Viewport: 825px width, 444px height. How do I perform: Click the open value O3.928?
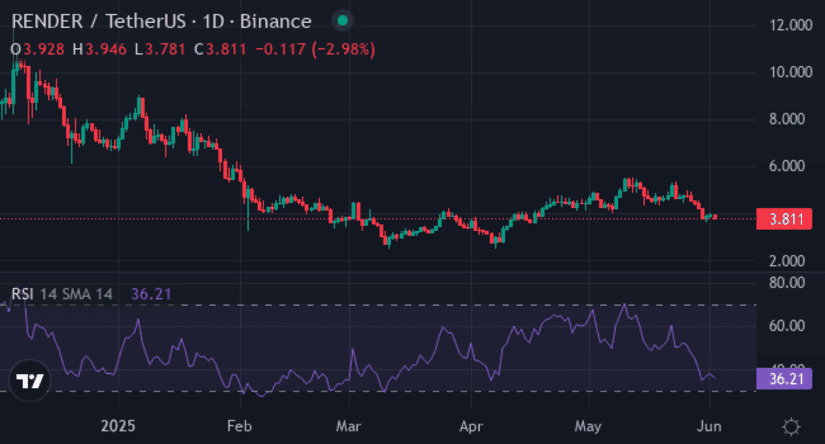[x=37, y=49]
